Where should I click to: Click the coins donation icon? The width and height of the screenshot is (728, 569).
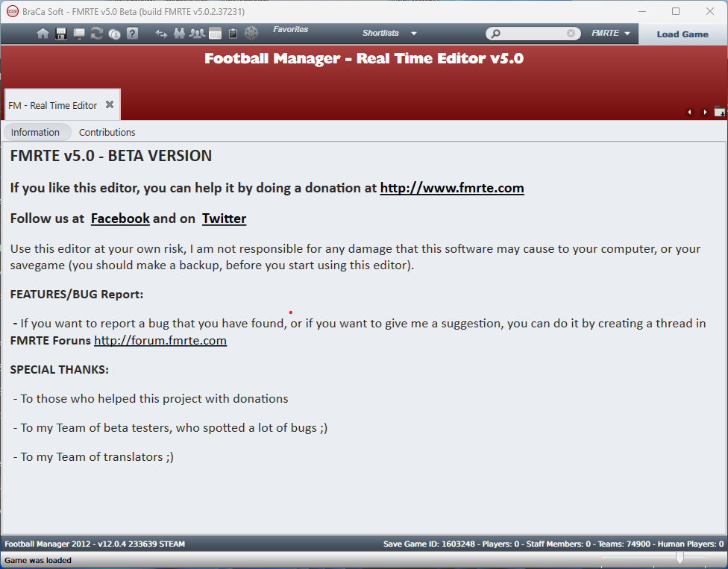click(115, 34)
